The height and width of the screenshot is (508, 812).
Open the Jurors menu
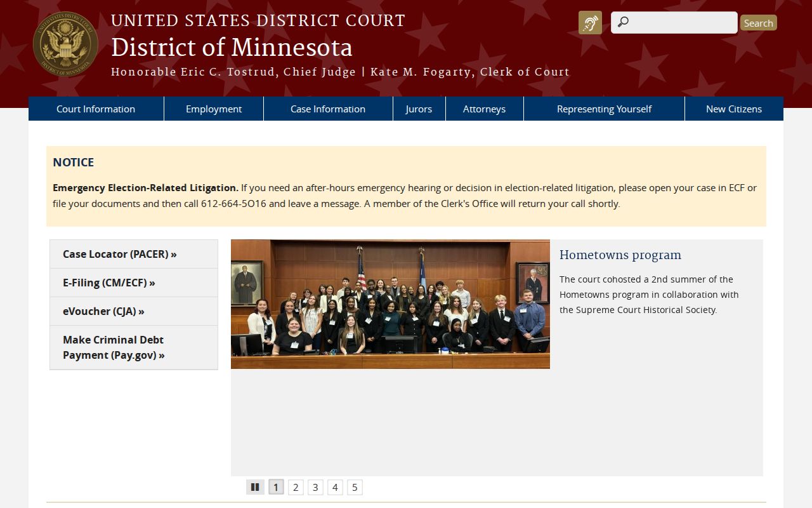pos(419,109)
